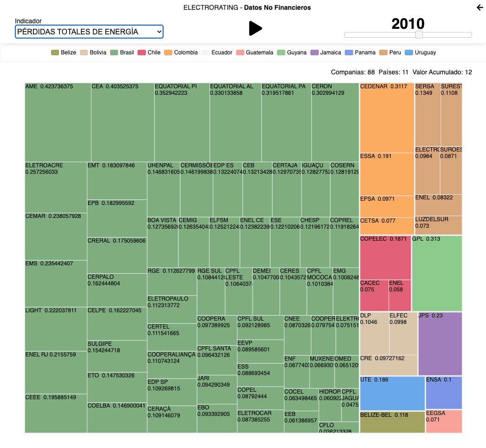The height and width of the screenshot is (448, 486).
Task: Click the CEMIG tile
Action: click(194, 242)
